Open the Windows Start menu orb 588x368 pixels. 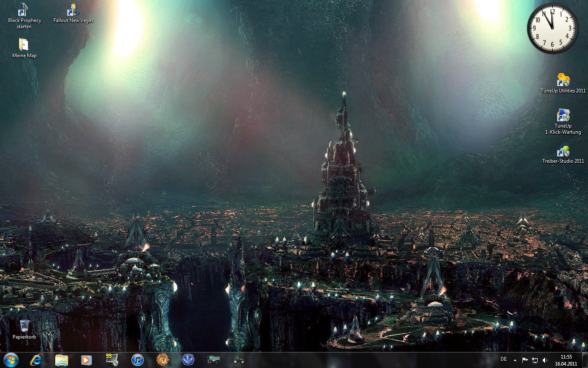(11, 360)
